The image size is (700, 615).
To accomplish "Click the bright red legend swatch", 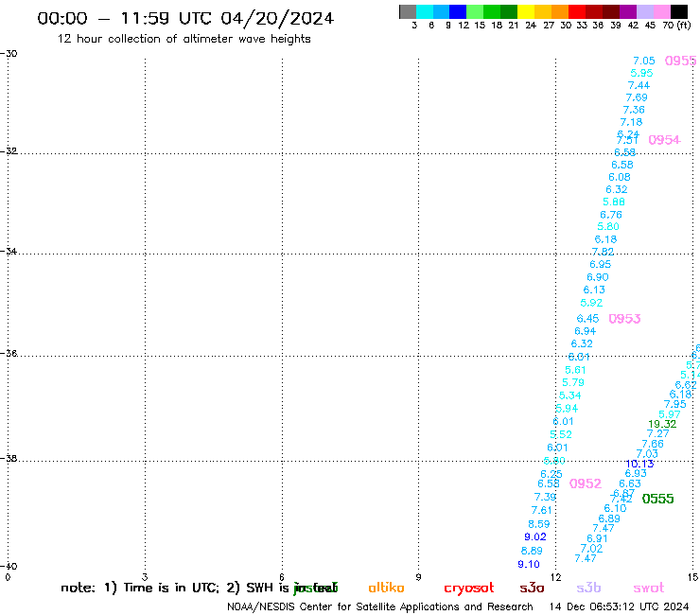I will point(577,11).
